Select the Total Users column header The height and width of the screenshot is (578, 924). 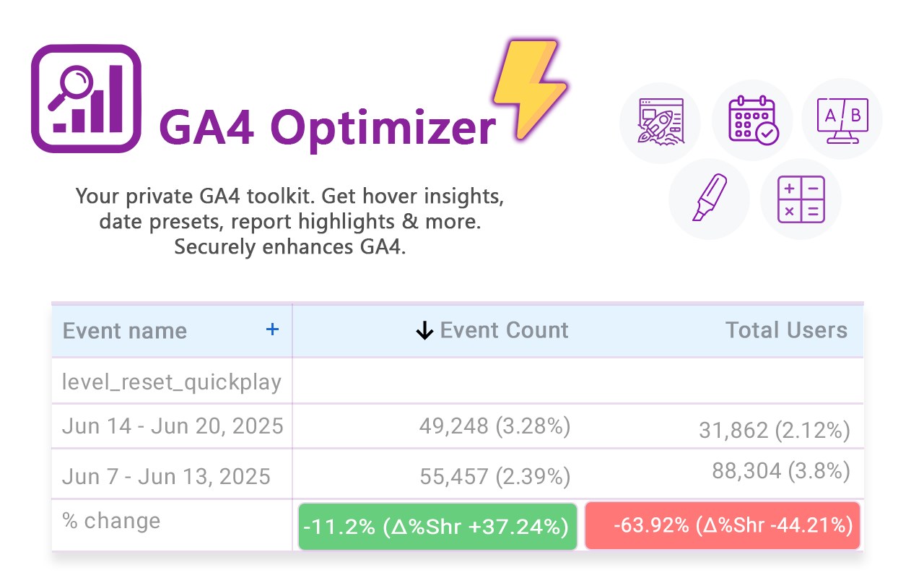[x=786, y=330]
